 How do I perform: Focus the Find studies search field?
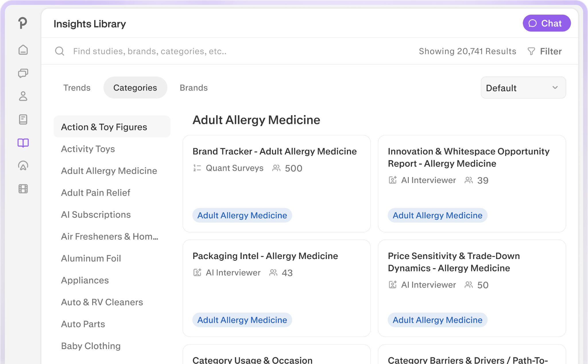[x=150, y=51]
